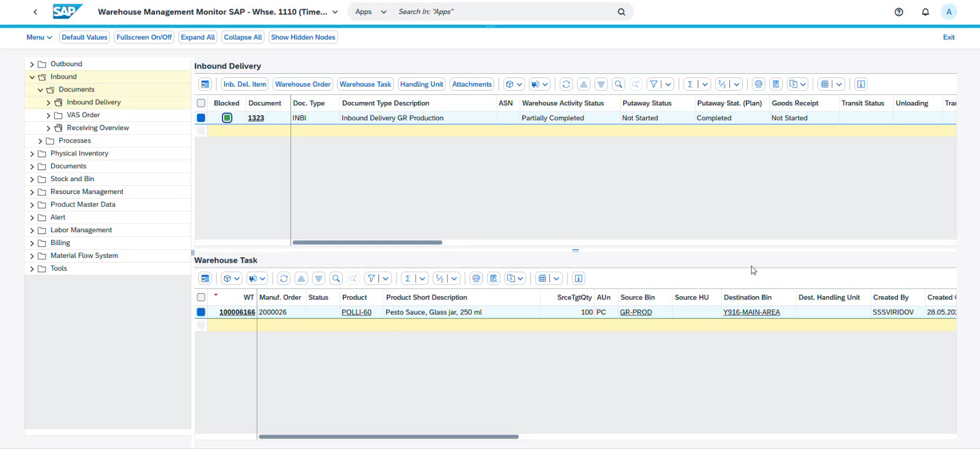Click the sigma total icon in Warehouse Task toolbar
The height and width of the screenshot is (459, 980).
pyautogui.click(x=408, y=278)
